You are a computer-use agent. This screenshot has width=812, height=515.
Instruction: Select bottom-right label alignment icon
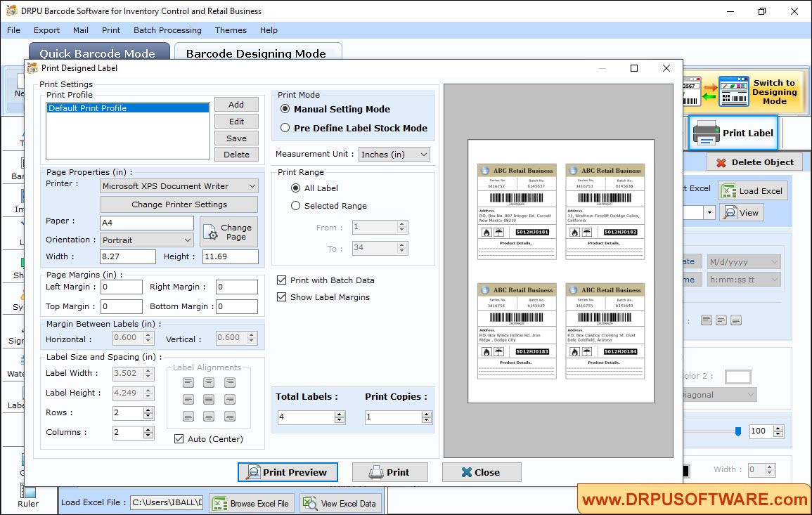[230, 417]
